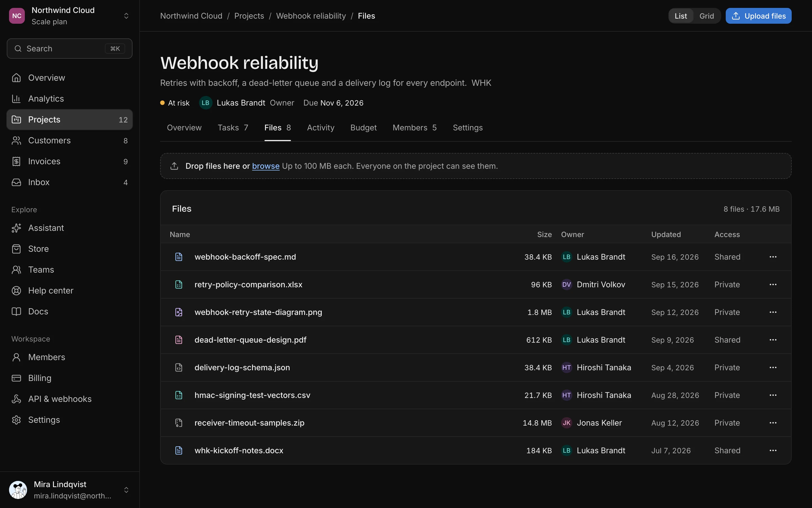Click the Store shopping bag icon
The width and height of the screenshot is (812, 508).
[x=16, y=249]
